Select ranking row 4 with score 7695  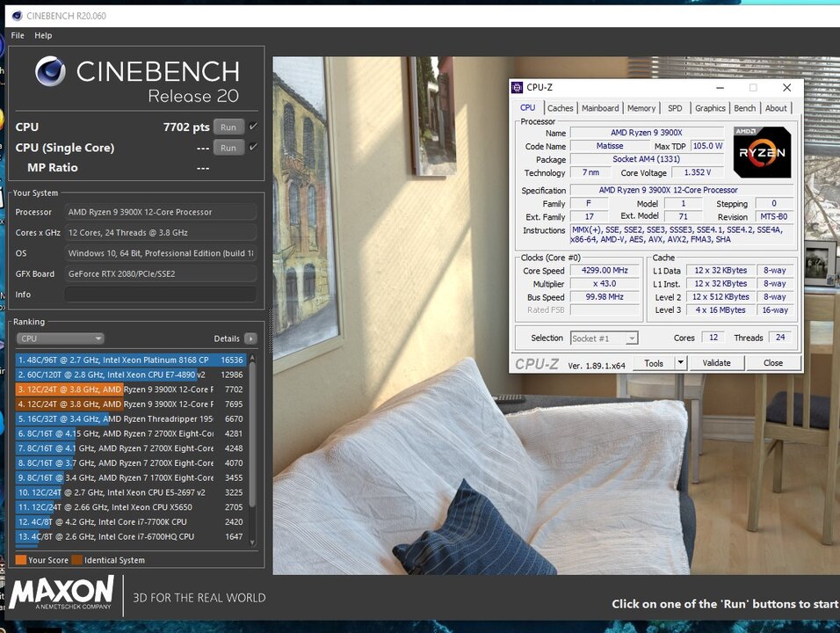131,404
